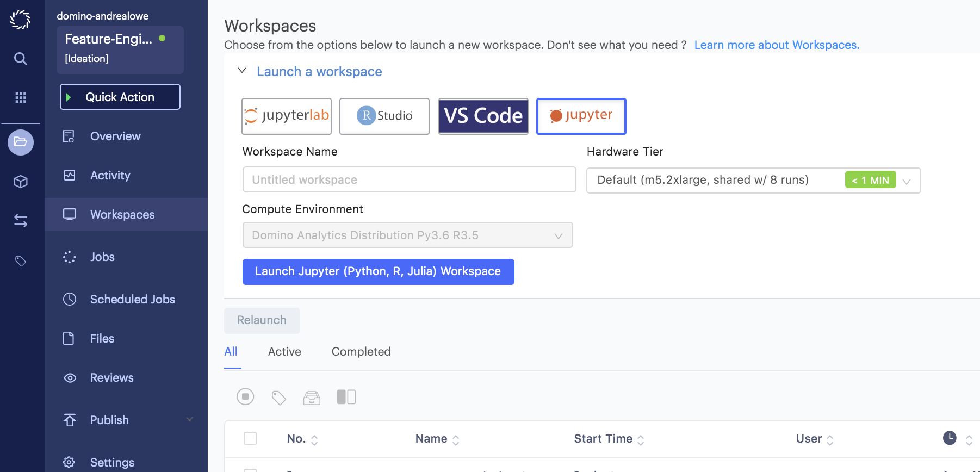Open the tags icon in left rail
Screen dimensions: 980x472
pyautogui.click(x=21, y=261)
